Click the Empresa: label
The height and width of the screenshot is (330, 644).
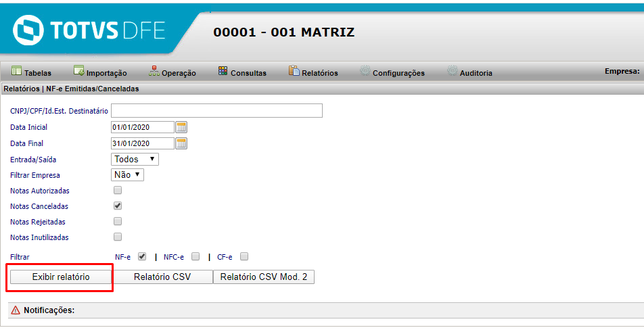[x=622, y=71]
